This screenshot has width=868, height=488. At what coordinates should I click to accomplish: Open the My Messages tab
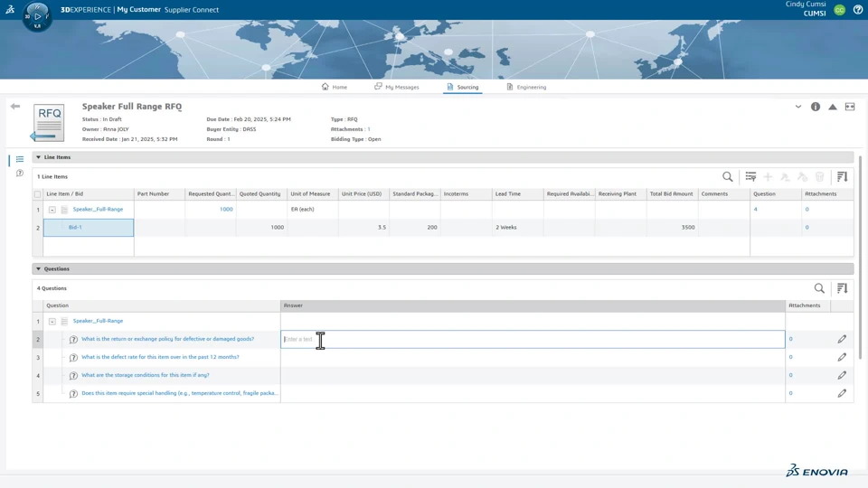[397, 87]
